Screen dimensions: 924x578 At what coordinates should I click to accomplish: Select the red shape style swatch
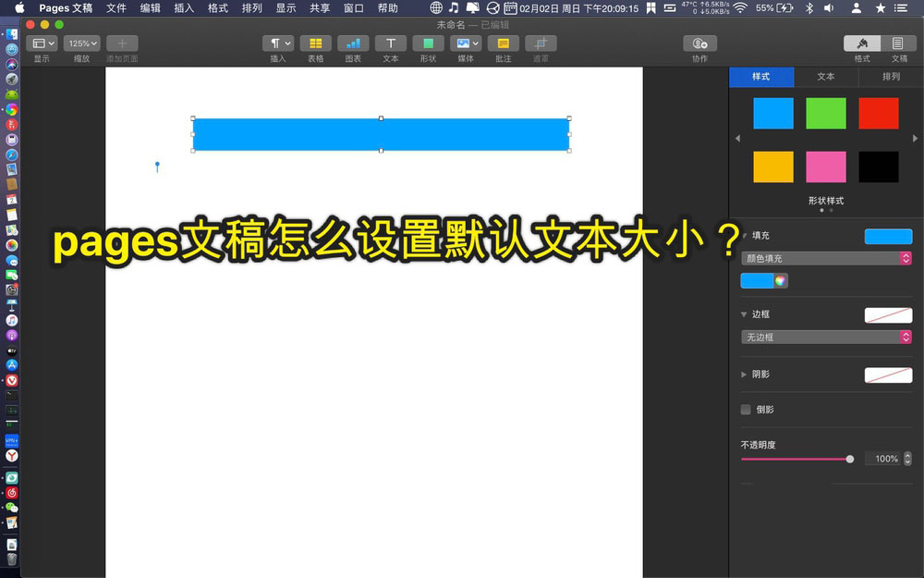click(x=878, y=113)
